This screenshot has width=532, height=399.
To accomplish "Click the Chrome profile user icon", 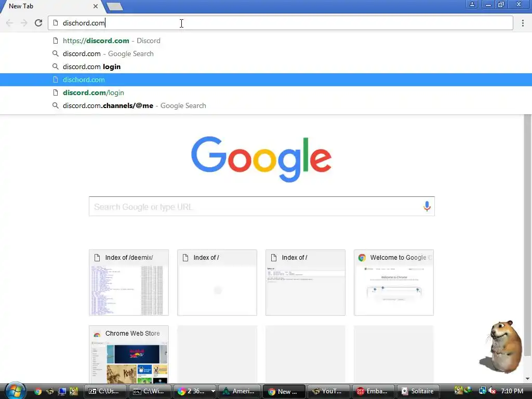I will pos(472,5).
